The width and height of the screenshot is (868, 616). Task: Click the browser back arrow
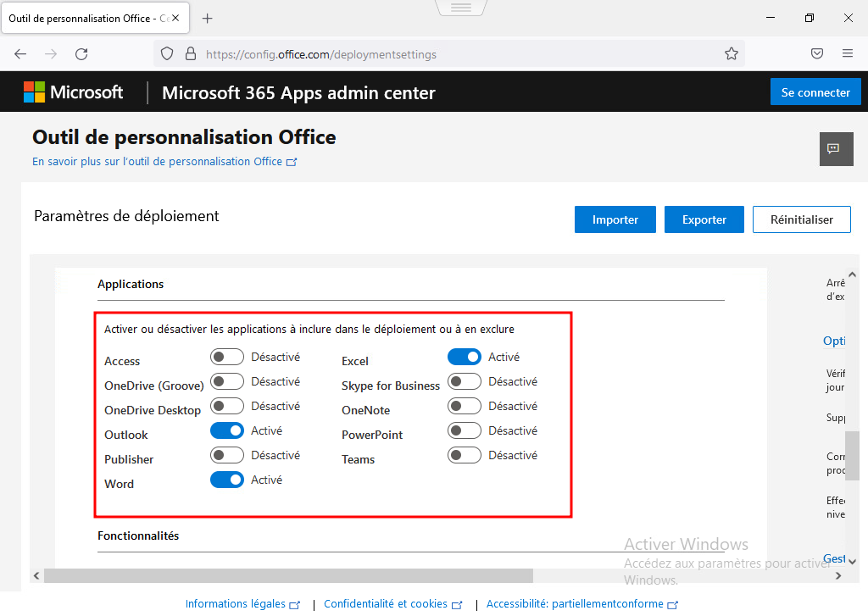(20, 53)
